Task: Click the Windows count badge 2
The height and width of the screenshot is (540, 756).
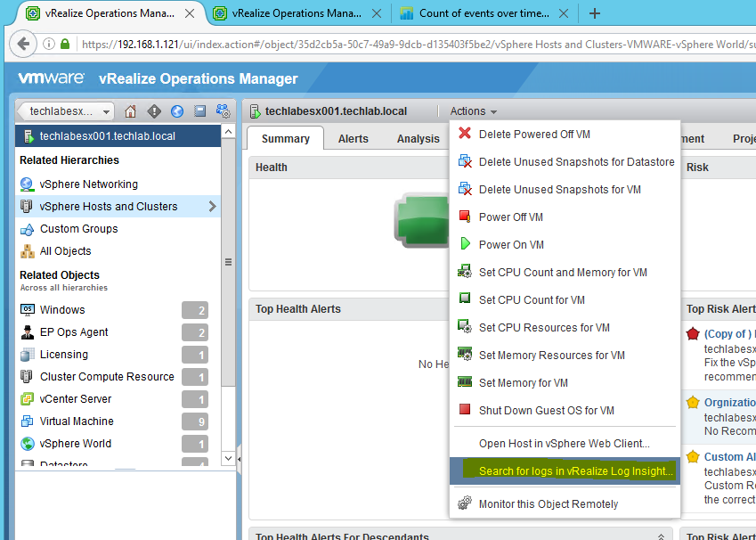Action: 195,310
